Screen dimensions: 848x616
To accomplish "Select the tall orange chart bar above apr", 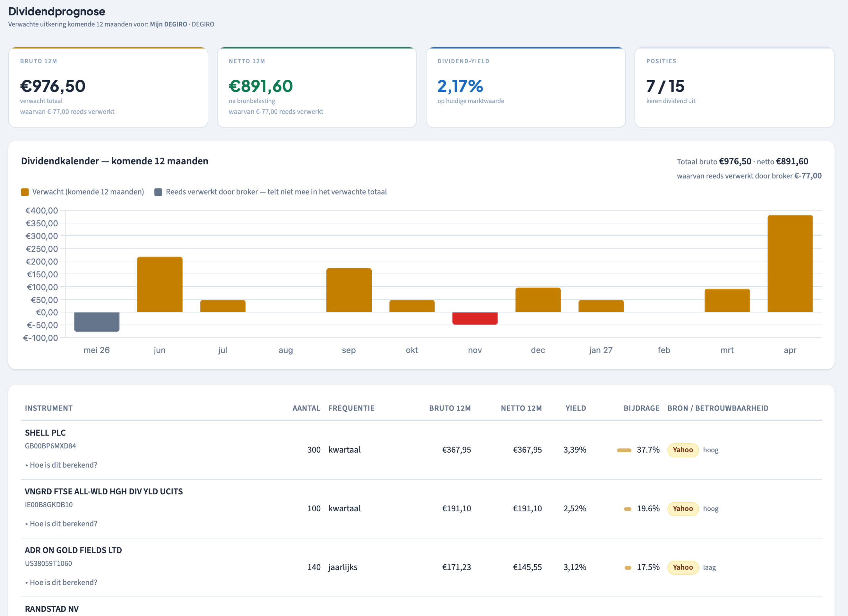I will point(790,263).
